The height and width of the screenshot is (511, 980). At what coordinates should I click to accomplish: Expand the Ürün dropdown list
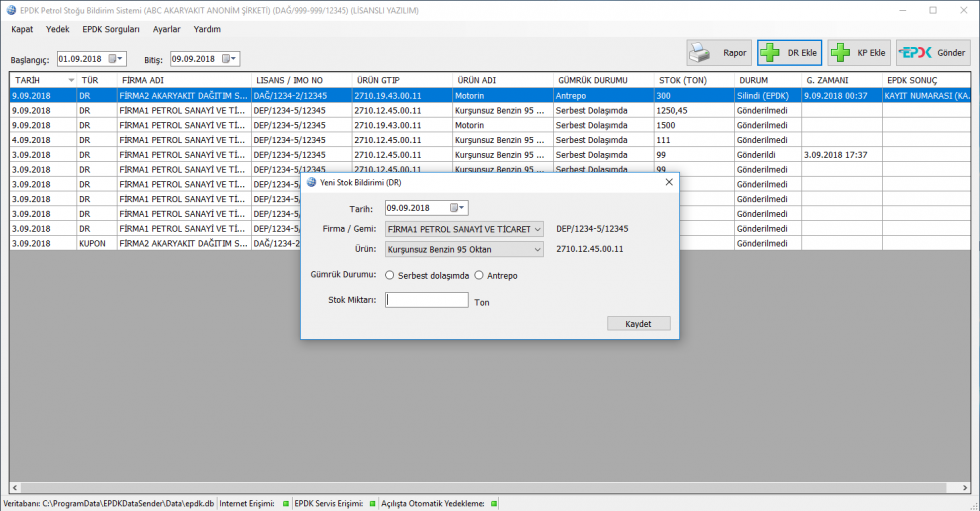pos(537,249)
